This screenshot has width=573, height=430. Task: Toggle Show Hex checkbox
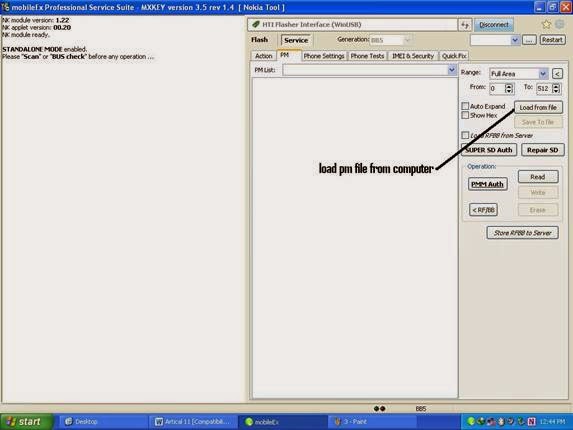tap(465, 115)
